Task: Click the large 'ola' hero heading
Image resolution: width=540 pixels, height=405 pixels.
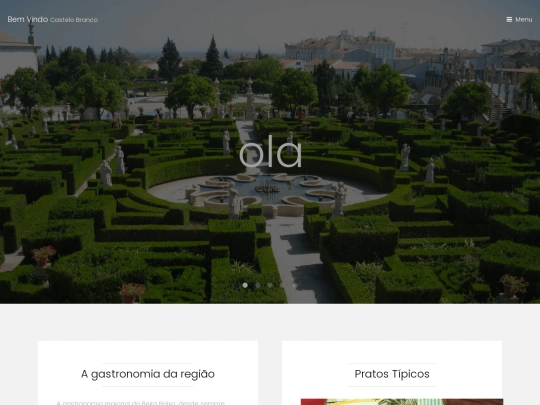Action: (270, 152)
